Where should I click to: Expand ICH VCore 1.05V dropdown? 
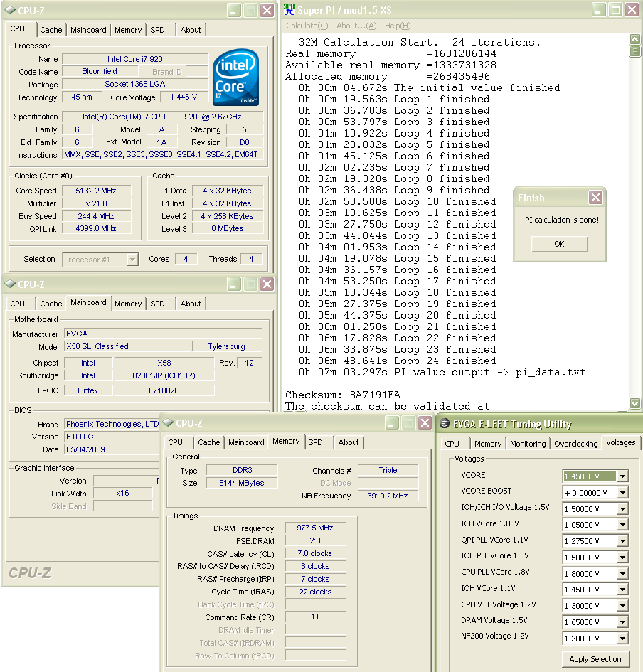(x=622, y=525)
